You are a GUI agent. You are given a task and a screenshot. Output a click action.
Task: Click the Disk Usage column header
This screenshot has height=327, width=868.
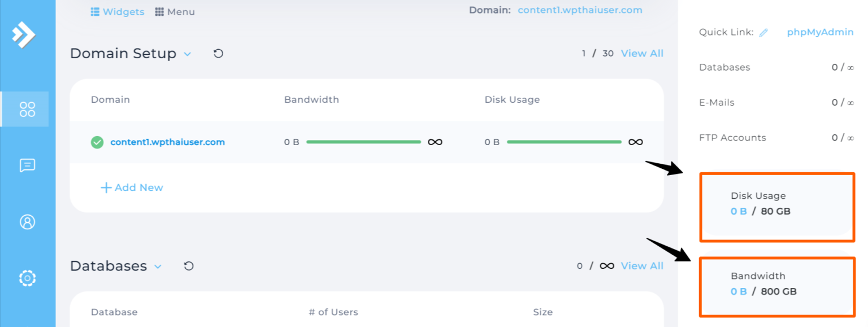(x=512, y=99)
